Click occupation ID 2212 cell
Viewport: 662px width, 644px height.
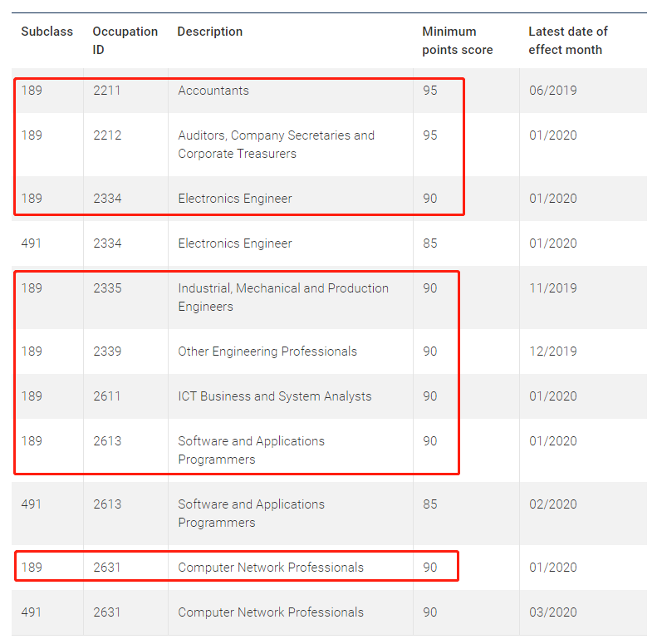pyautogui.click(x=107, y=135)
